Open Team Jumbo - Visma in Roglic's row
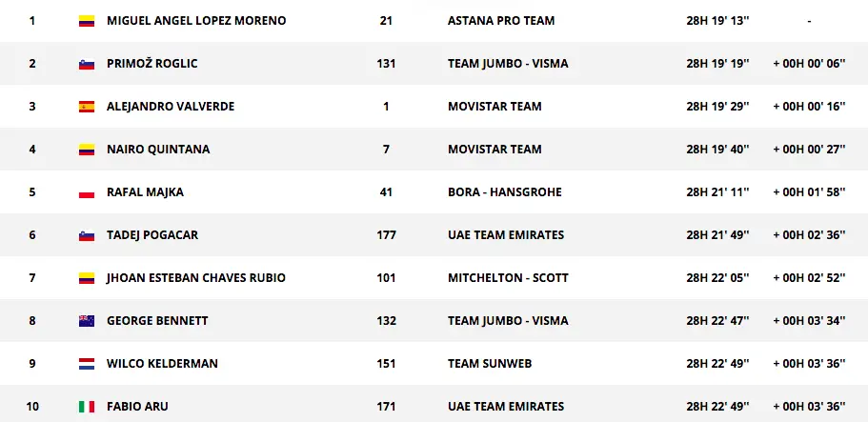 click(508, 64)
